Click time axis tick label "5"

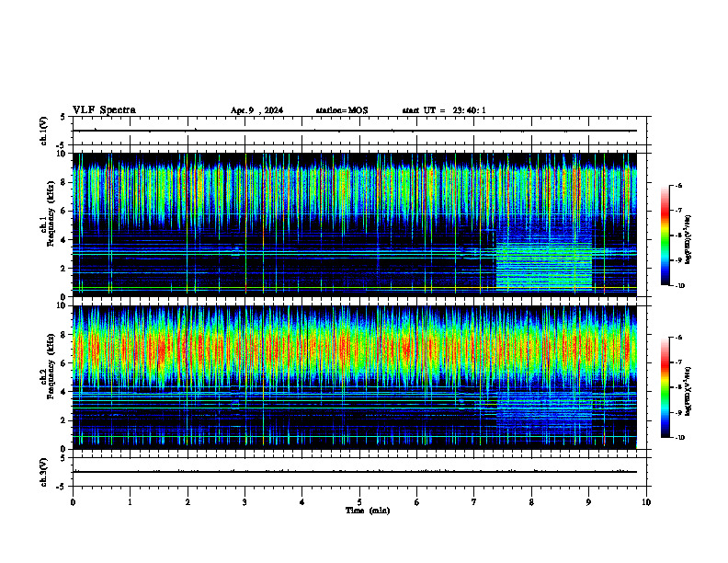coord(359,502)
